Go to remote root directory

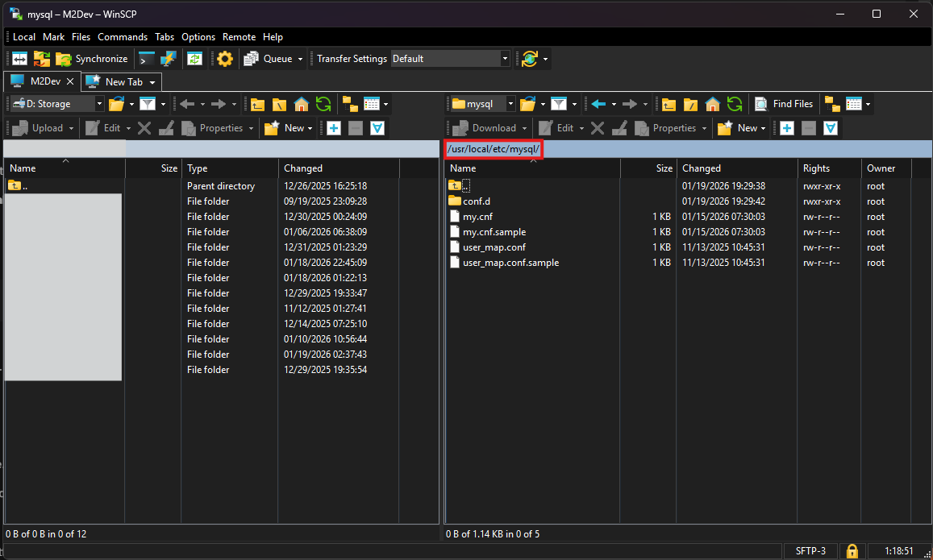point(690,104)
